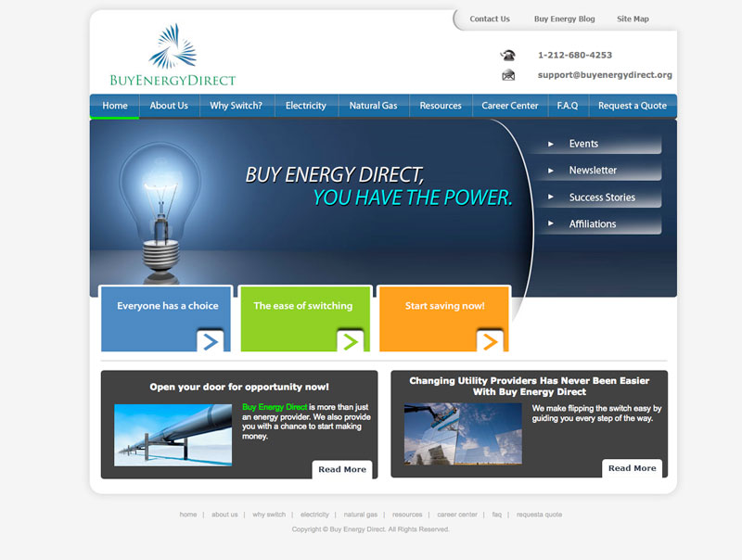Screen dimensions: 742x560
Task: Click the triangle beside Newsletter
Action: [551, 171]
